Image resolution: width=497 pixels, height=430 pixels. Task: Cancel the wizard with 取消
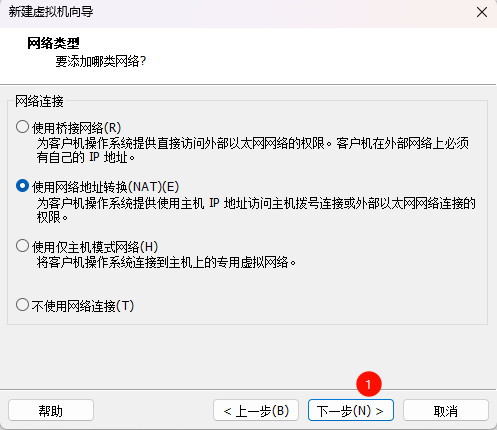(x=446, y=410)
